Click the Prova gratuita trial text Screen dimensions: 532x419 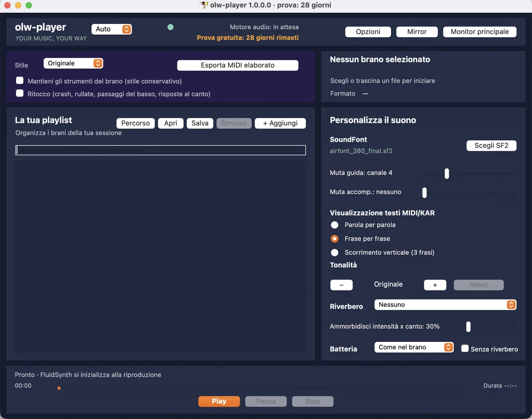coord(248,38)
